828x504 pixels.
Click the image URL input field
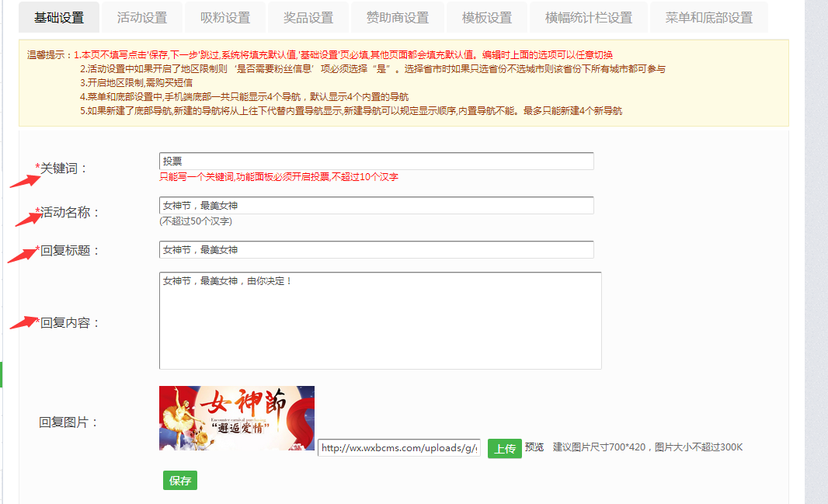(400, 449)
